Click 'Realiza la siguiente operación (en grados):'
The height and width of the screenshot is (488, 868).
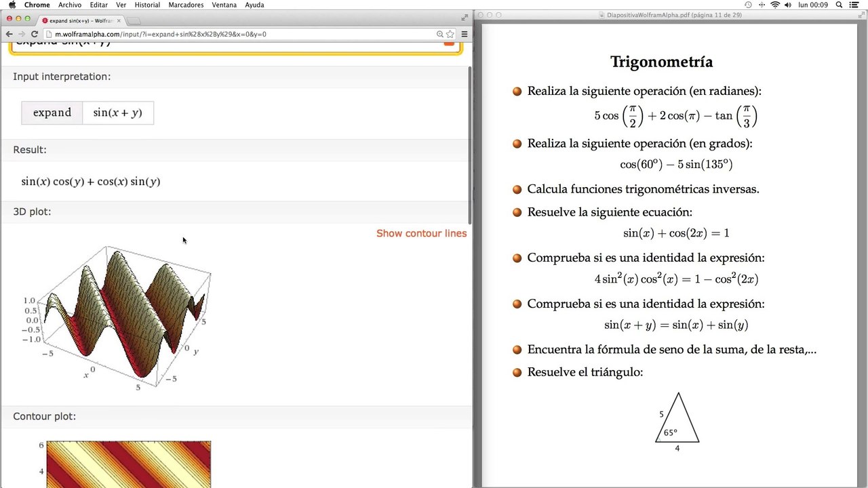(x=640, y=144)
